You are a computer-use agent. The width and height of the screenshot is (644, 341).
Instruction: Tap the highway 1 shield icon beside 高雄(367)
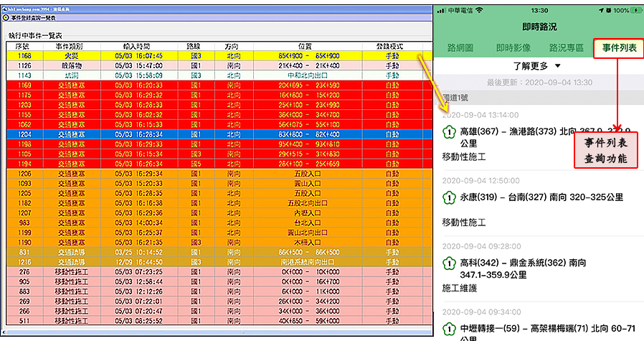[x=450, y=132]
